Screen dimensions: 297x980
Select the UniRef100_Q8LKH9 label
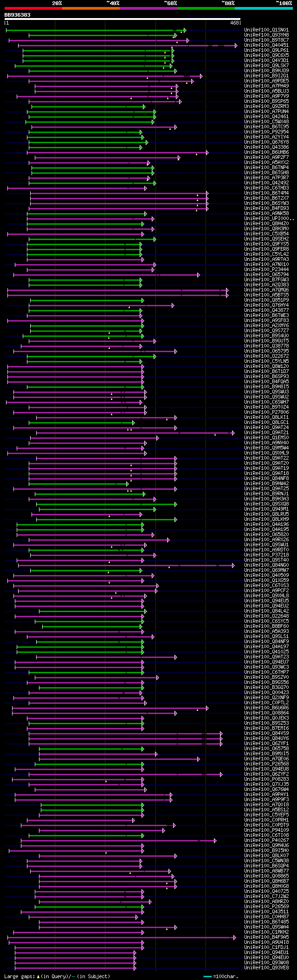[x=266, y=519]
